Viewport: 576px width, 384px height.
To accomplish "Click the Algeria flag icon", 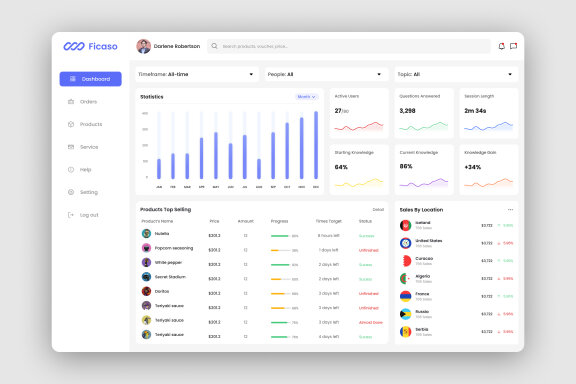I will [406, 279].
